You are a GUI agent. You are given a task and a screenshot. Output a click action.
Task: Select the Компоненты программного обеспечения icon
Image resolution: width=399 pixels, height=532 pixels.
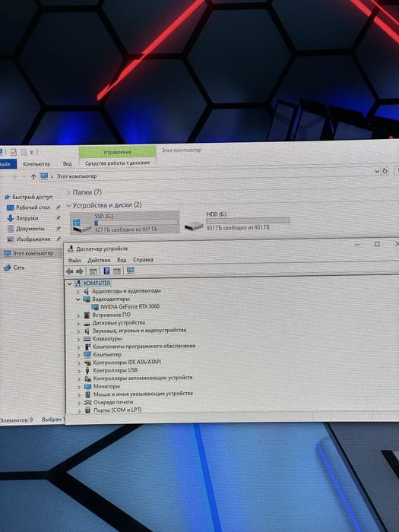click(x=87, y=347)
